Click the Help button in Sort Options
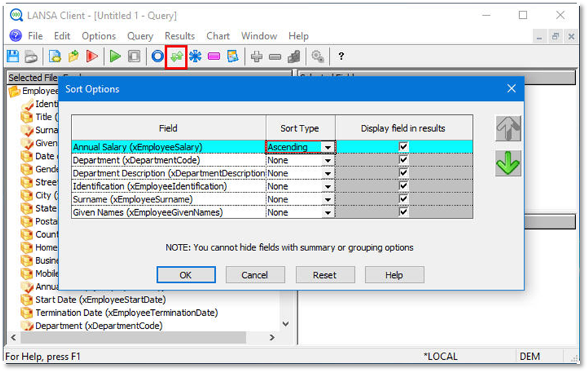This screenshot has height=372, width=588. [394, 274]
